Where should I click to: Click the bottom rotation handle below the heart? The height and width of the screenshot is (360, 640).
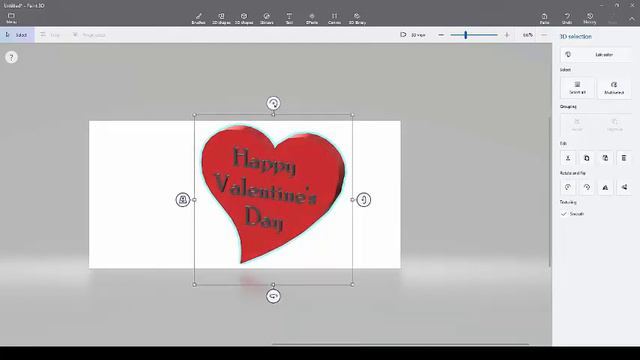point(273,296)
